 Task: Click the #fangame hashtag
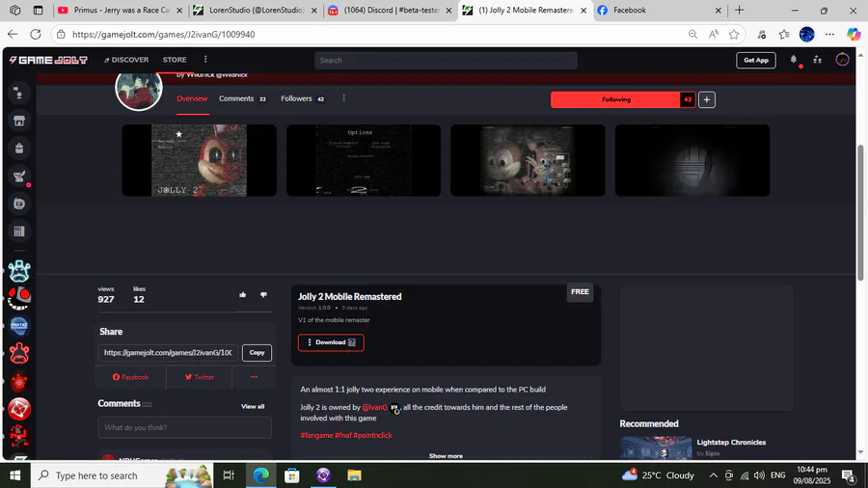pyautogui.click(x=316, y=435)
